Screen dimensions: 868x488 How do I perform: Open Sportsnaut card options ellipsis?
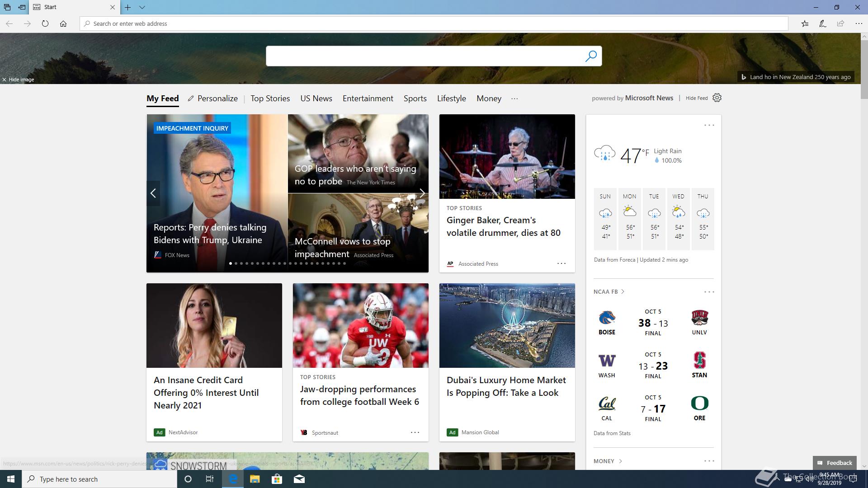(x=415, y=432)
